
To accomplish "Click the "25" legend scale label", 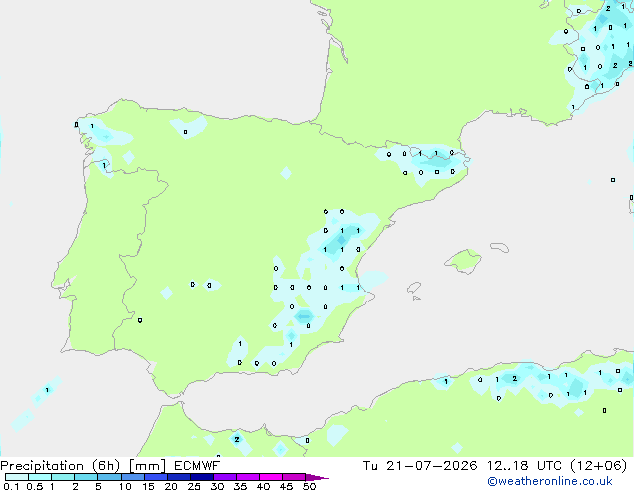I will click(x=194, y=486).
